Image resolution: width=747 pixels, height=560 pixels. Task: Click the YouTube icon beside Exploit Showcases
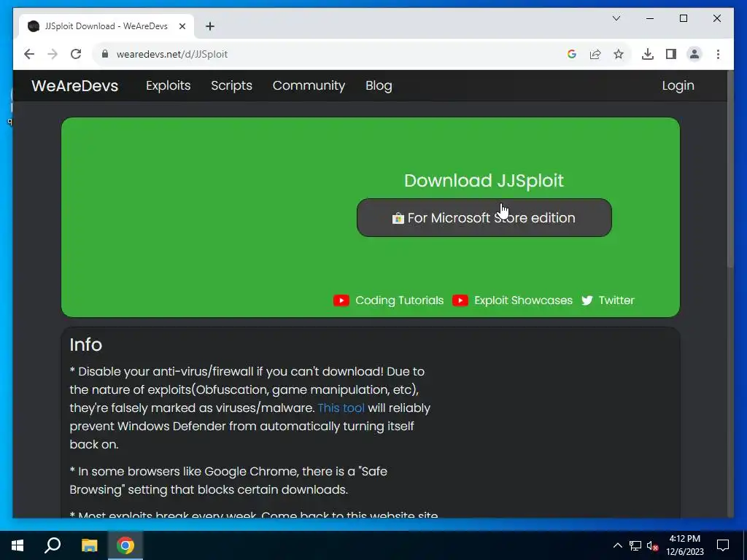[x=460, y=300]
